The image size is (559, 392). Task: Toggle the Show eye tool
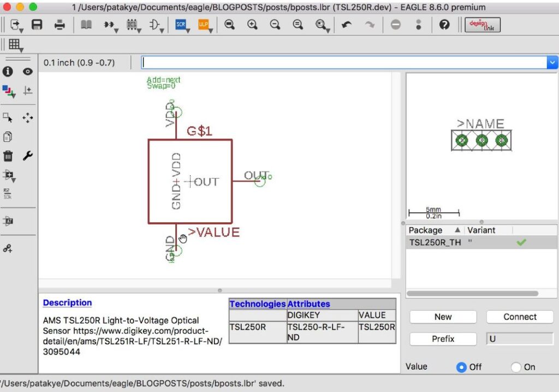tap(27, 72)
